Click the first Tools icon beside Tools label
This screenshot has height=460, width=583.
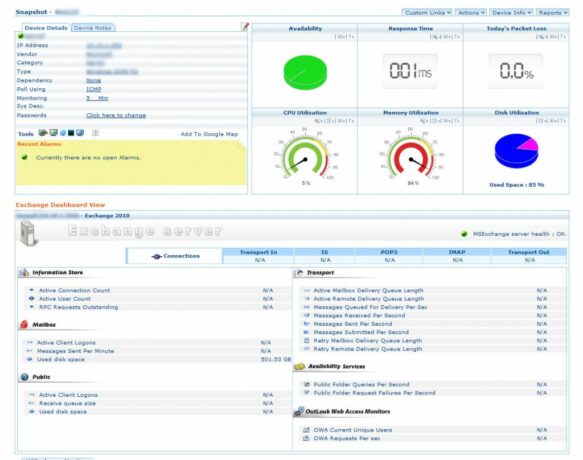click(x=43, y=133)
